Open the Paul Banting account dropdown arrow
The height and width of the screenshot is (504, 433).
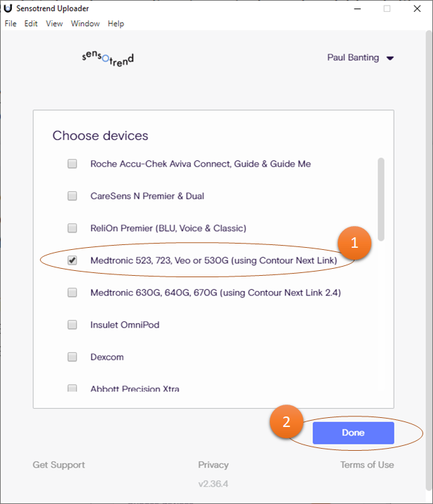pos(390,58)
